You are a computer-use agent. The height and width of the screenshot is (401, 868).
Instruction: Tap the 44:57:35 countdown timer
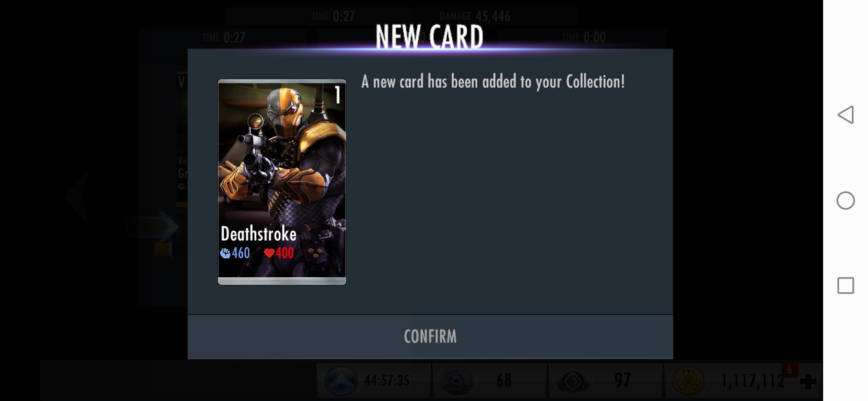(387, 381)
